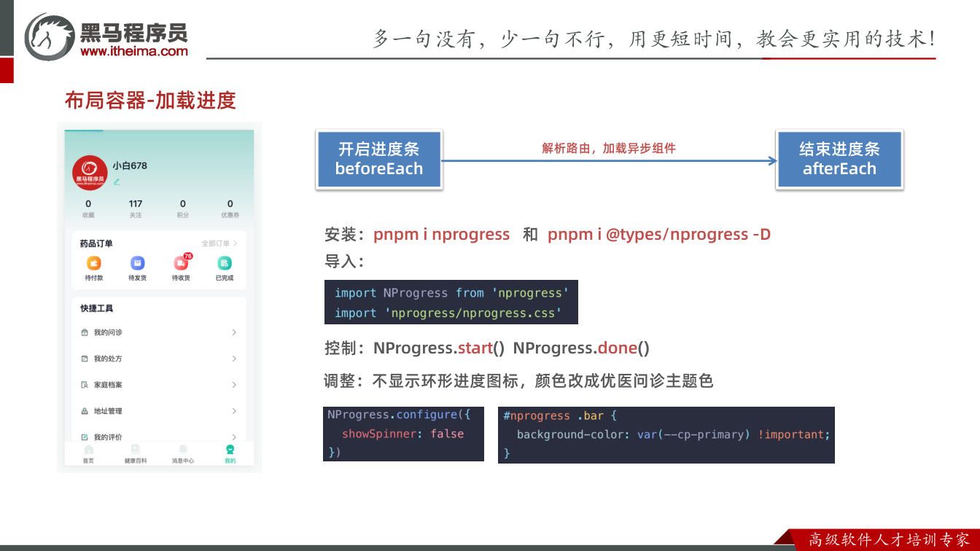
Task: Click the 我的处方 row icon
Action: pos(85,359)
